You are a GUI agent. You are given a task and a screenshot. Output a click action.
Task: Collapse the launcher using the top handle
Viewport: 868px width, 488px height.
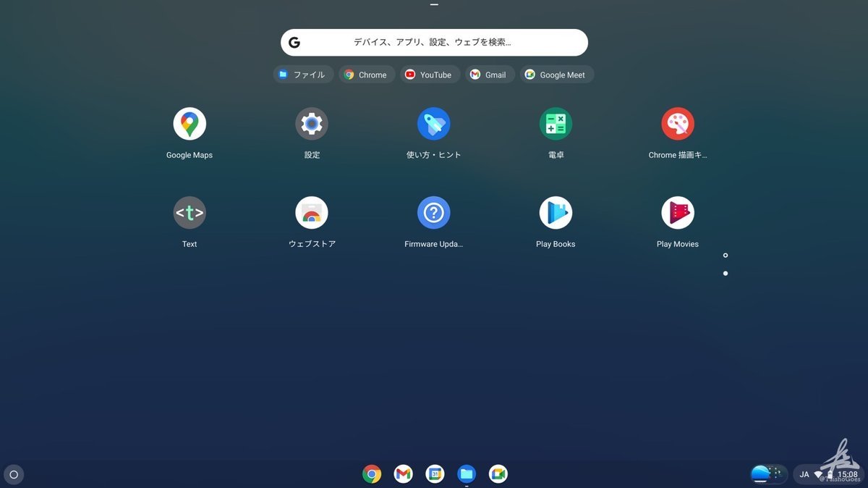tap(433, 4)
